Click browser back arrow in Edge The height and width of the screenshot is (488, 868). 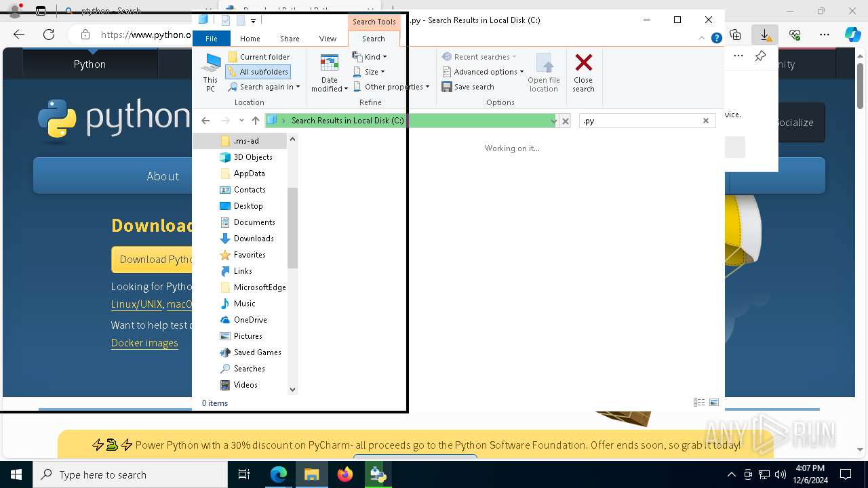pyautogui.click(x=19, y=35)
